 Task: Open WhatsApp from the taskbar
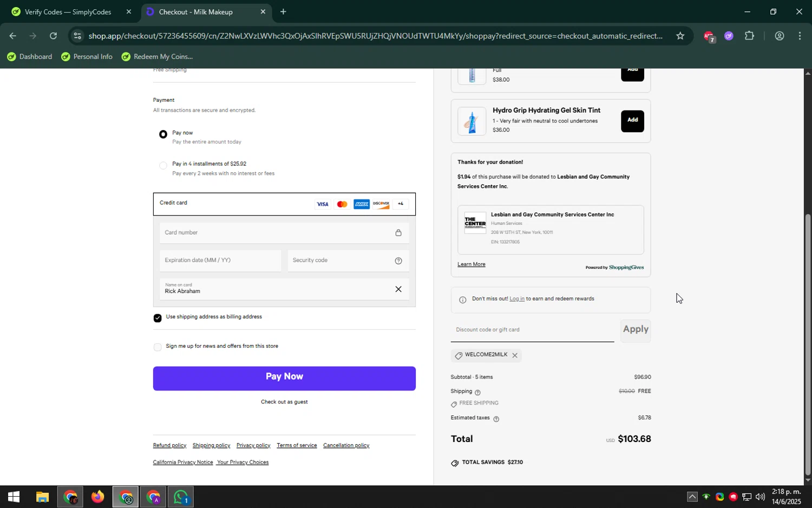[180, 497]
